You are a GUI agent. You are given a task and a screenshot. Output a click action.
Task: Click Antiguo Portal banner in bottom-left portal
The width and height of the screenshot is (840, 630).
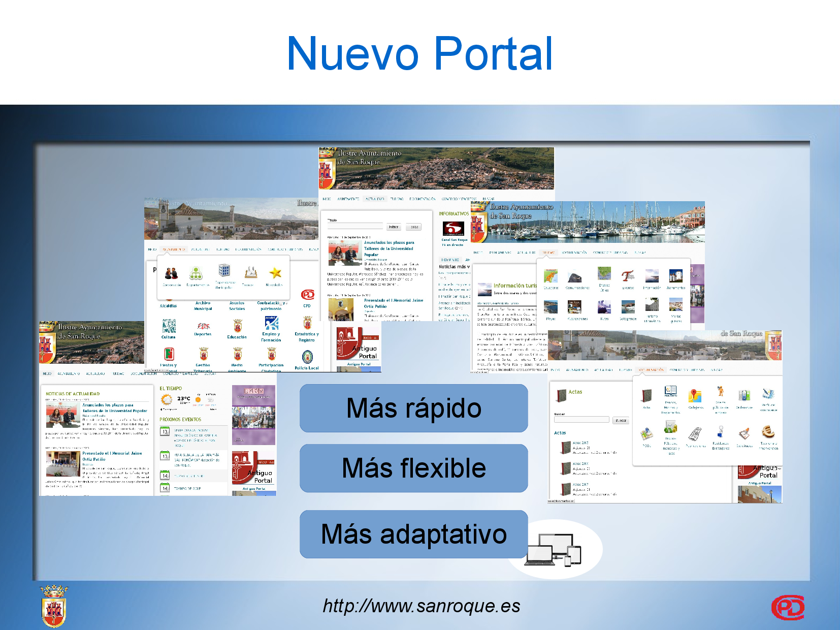pos(254,468)
